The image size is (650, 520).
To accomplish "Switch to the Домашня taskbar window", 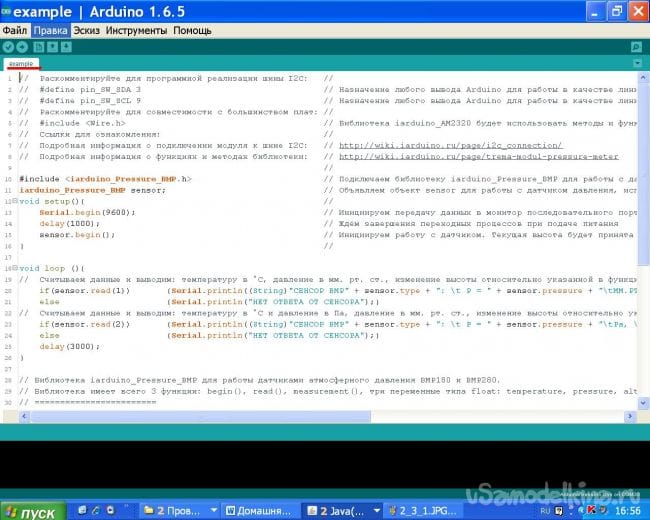I will pyautogui.click(x=260, y=510).
